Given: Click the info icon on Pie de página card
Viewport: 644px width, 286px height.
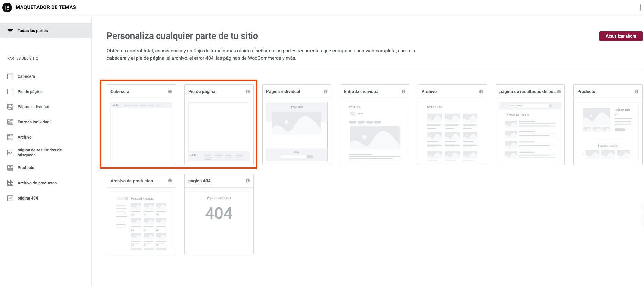Looking at the screenshot, I should tap(248, 92).
